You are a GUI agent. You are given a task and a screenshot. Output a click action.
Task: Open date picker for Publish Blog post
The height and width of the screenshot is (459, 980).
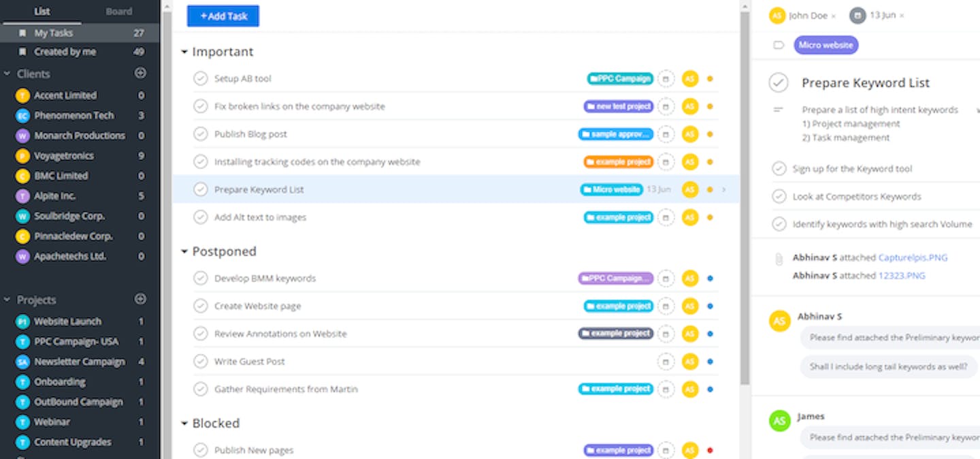tap(666, 134)
